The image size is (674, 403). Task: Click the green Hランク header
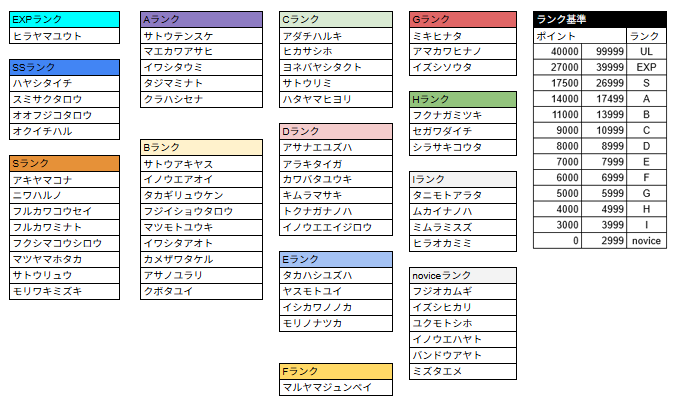pyautogui.click(x=463, y=100)
